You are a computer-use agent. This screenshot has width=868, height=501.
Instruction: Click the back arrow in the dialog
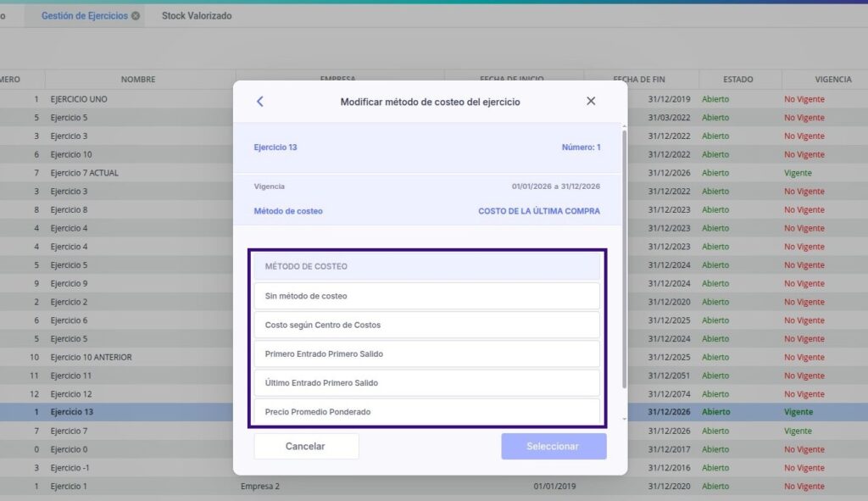(260, 102)
